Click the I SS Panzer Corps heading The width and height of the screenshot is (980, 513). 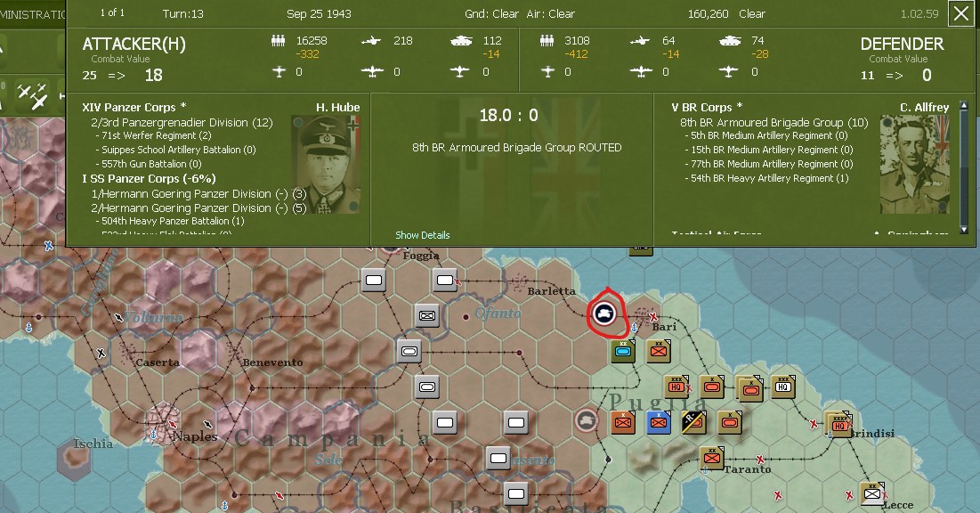coord(149,179)
